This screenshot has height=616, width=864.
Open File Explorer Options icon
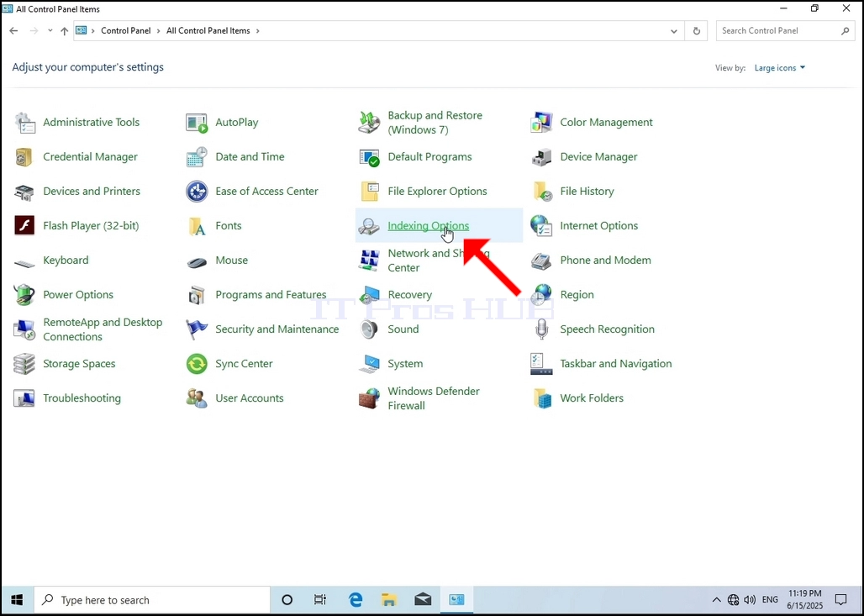pos(369,192)
